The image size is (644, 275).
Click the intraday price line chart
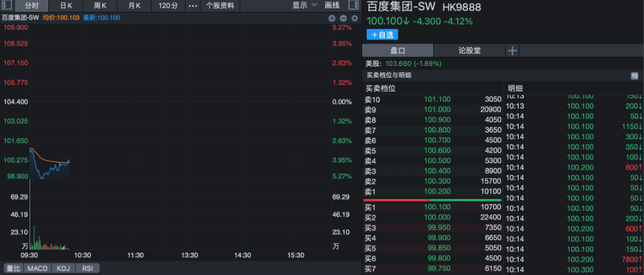click(x=50, y=164)
